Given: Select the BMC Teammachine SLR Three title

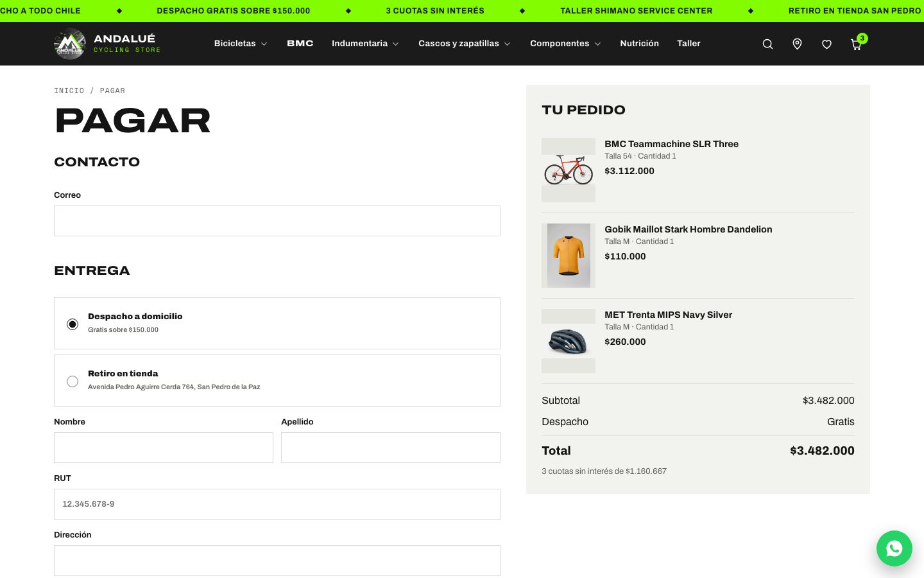Looking at the screenshot, I should click(671, 144).
